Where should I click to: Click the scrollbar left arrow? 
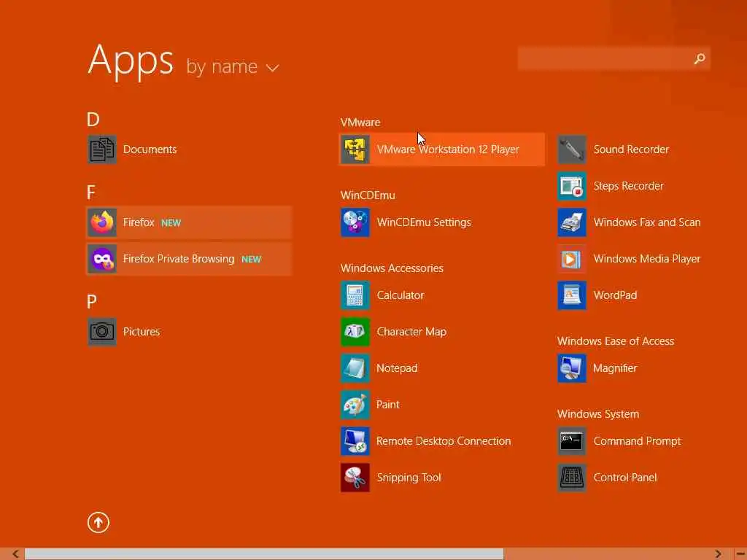(x=15, y=554)
